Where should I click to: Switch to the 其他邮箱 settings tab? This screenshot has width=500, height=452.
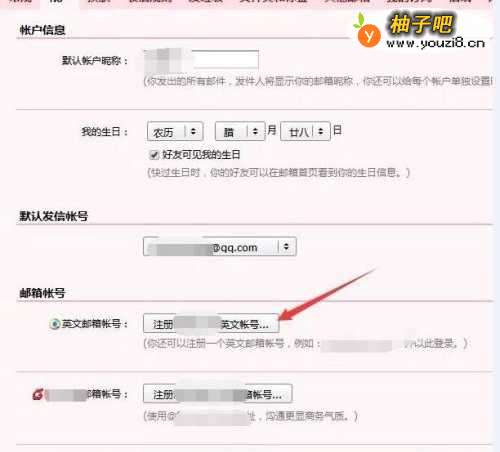(347, 1)
